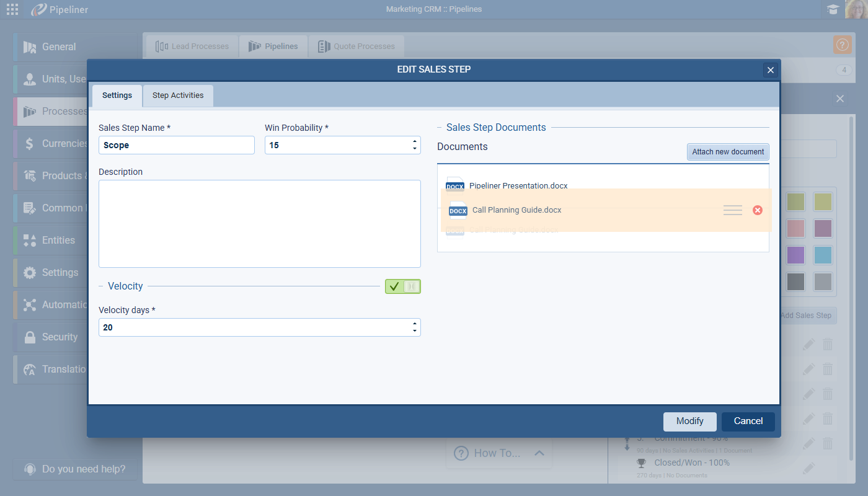Click the trash icon beside Commitment step
This screenshot has height=496, width=868.
[x=827, y=444]
